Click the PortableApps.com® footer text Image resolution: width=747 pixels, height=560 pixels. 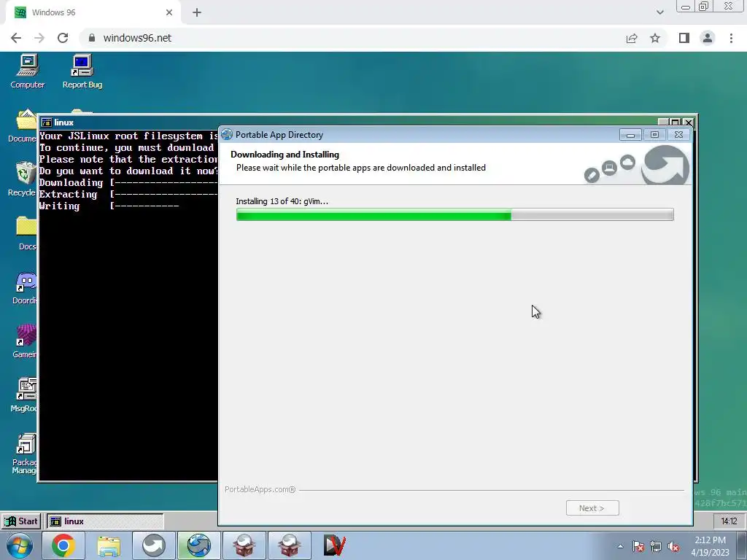coord(260,489)
